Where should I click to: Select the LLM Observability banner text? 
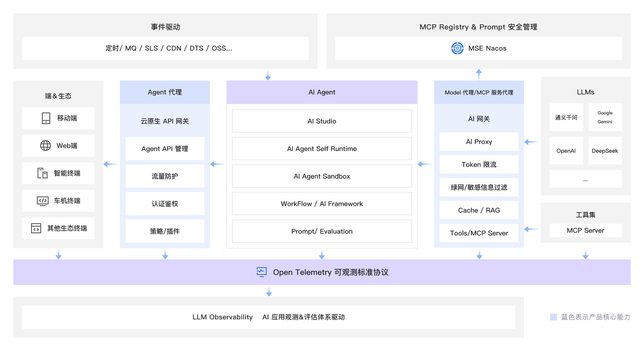coord(222,317)
